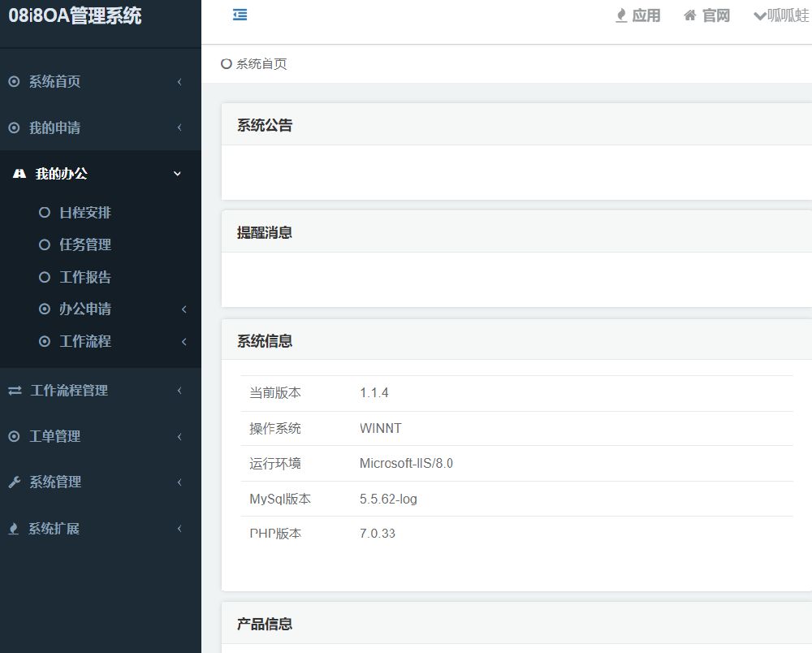Open 任务管理 from the sidebar

(x=84, y=244)
